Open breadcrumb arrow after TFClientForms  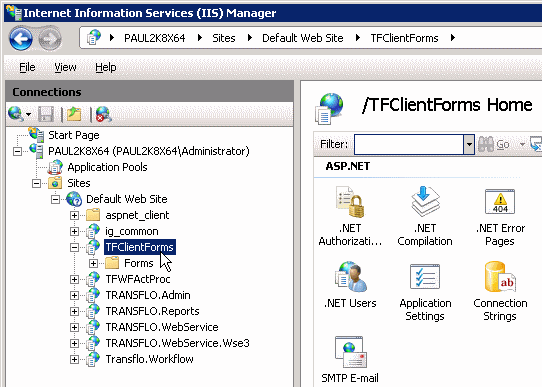[452, 37]
